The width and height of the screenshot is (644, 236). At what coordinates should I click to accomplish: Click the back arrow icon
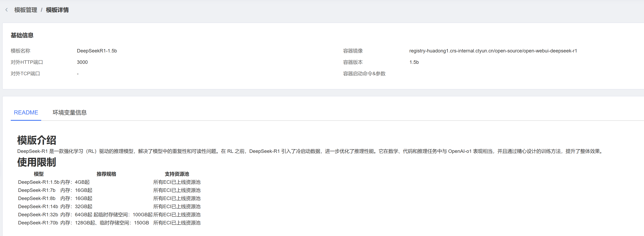pos(6,10)
